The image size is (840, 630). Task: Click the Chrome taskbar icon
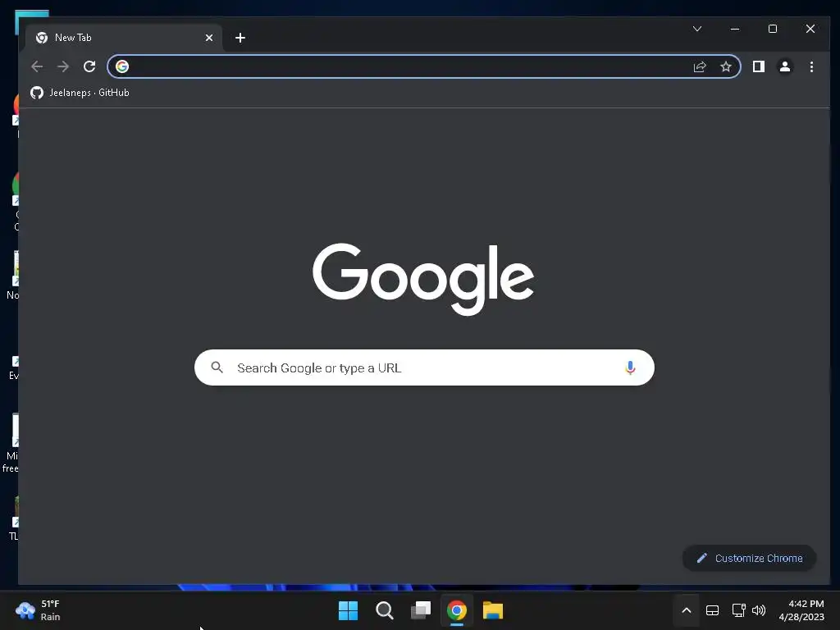pyautogui.click(x=457, y=610)
